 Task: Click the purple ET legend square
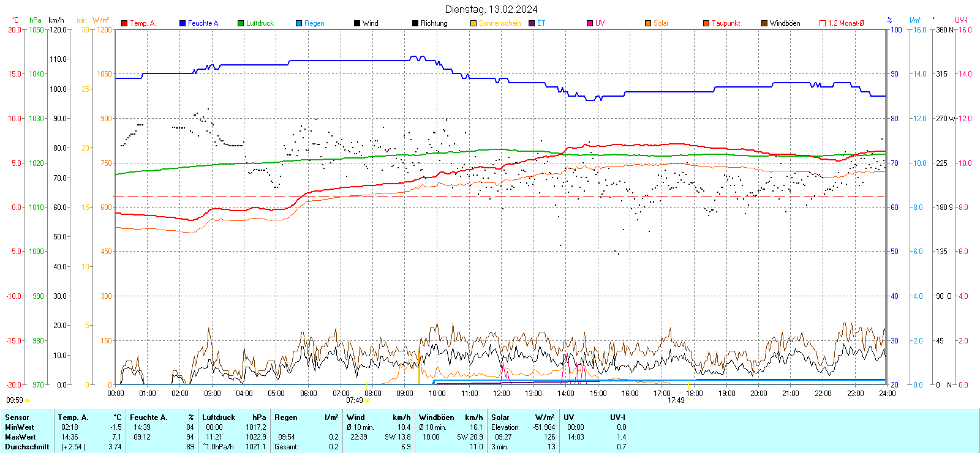click(x=532, y=23)
